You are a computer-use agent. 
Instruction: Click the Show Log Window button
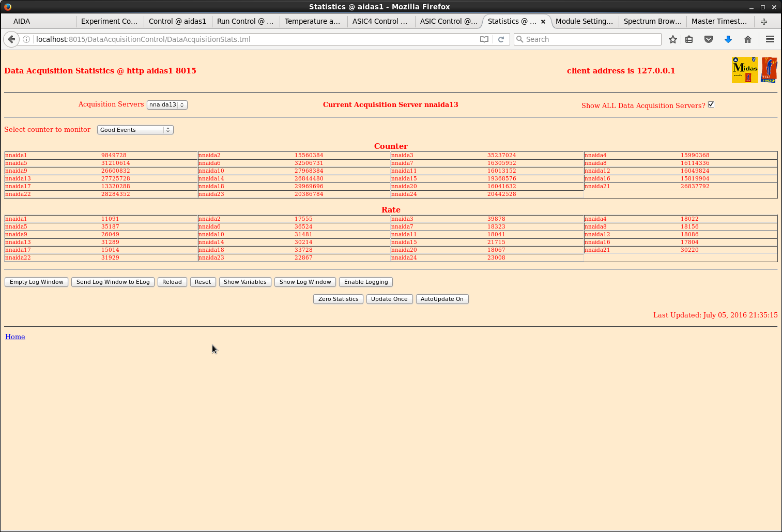point(305,282)
